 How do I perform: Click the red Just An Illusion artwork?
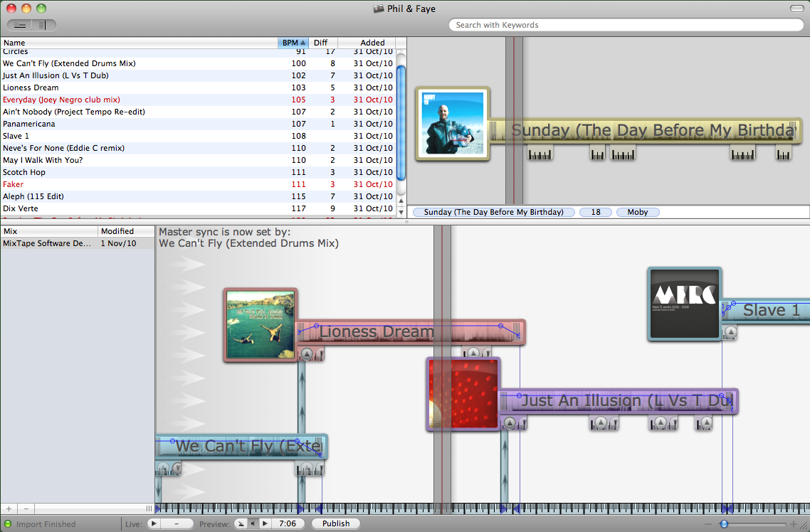(x=463, y=394)
